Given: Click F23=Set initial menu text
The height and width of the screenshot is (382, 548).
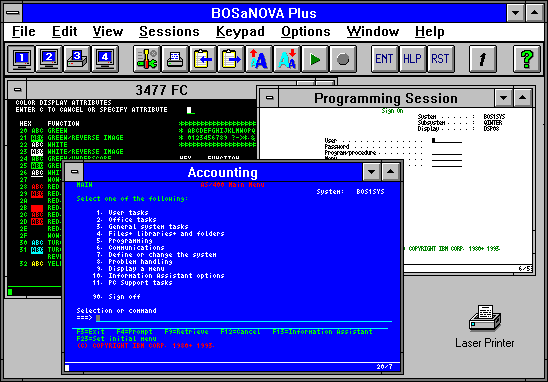Looking at the screenshot, I should [116, 339].
